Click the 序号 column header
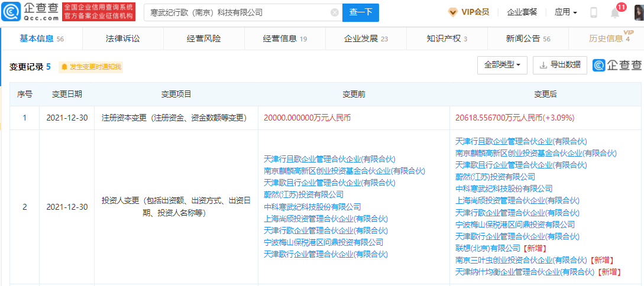The image size is (644, 286). pyautogui.click(x=25, y=95)
